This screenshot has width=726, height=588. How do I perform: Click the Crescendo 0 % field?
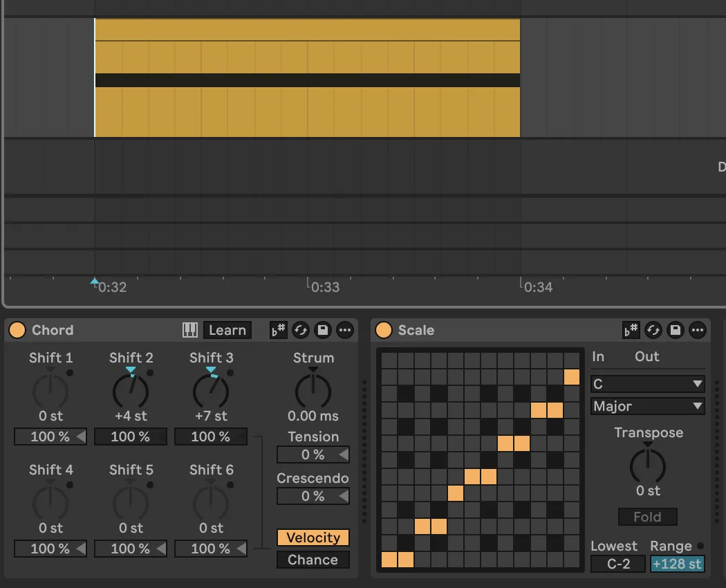click(313, 496)
